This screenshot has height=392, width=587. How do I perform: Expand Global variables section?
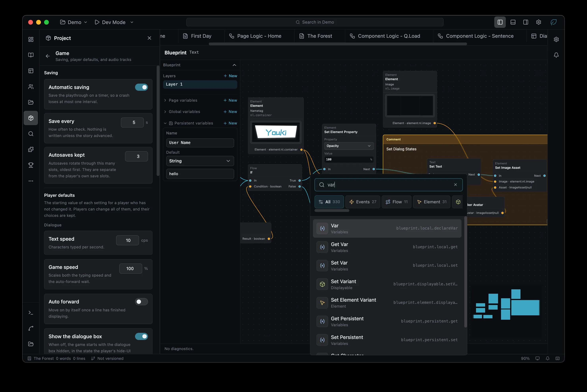(x=182, y=112)
